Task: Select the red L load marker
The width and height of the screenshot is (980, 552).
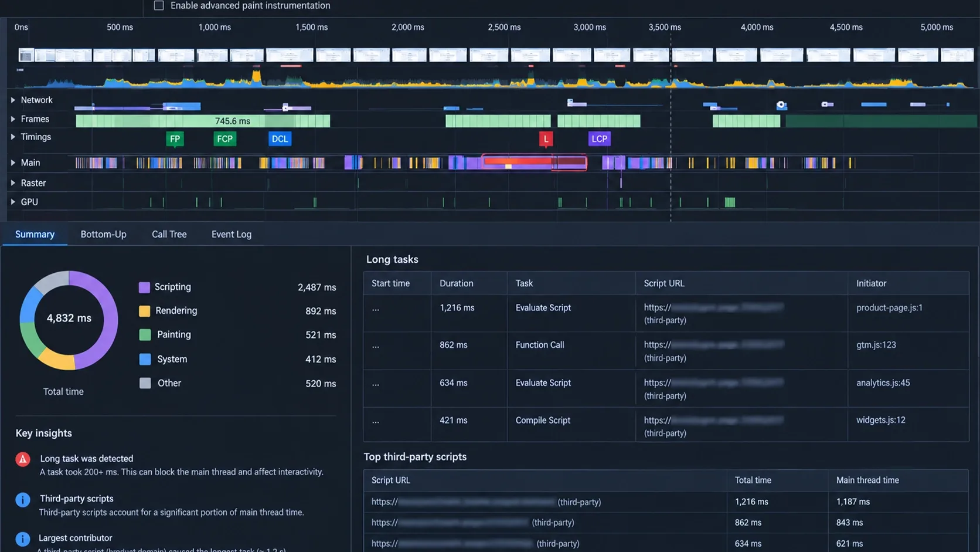Action: coord(546,139)
